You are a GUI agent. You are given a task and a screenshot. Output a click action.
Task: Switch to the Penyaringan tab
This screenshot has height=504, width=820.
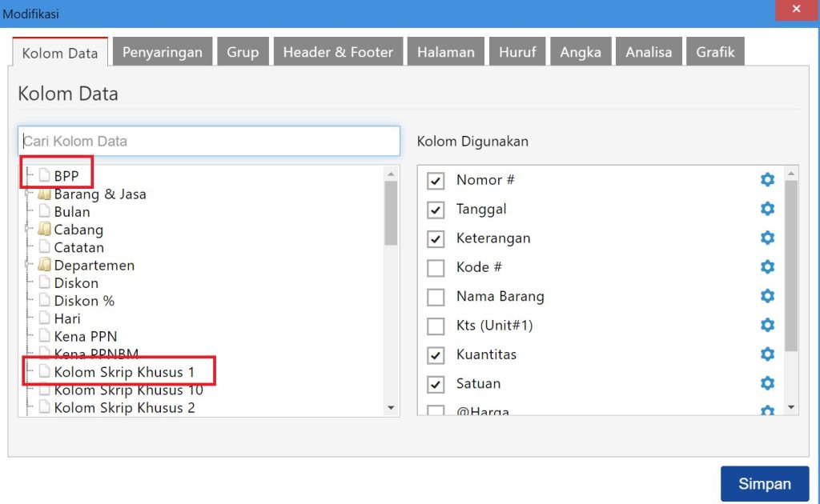tap(163, 51)
